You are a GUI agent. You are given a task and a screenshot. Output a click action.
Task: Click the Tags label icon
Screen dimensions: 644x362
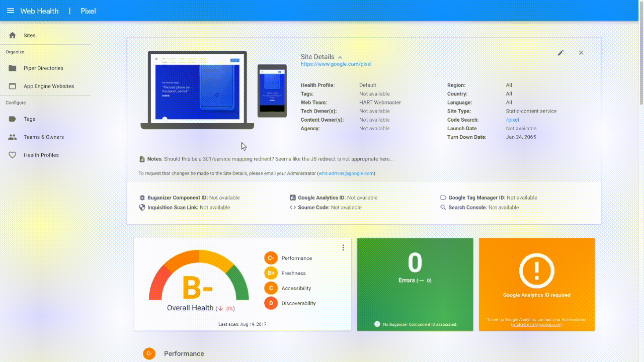click(13, 119)
